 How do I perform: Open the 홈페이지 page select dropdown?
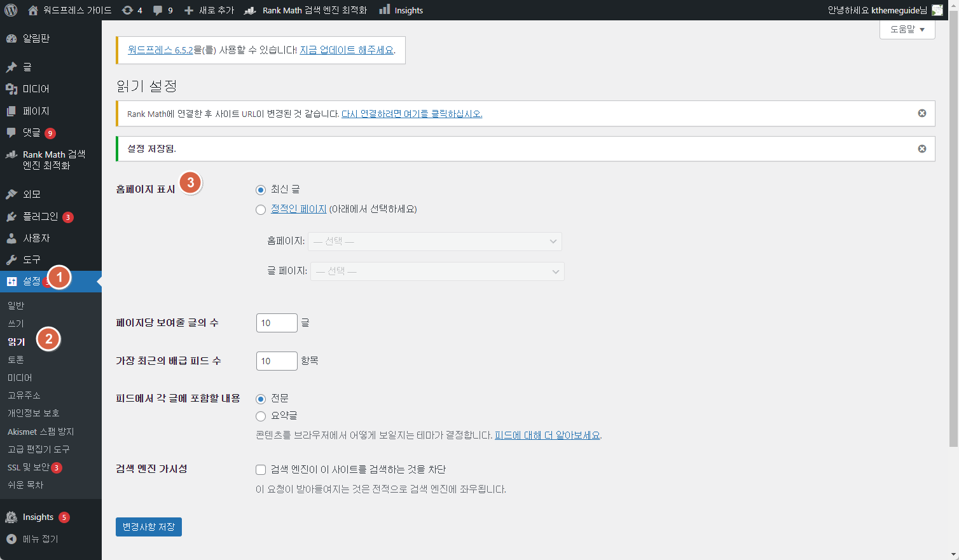435,242
